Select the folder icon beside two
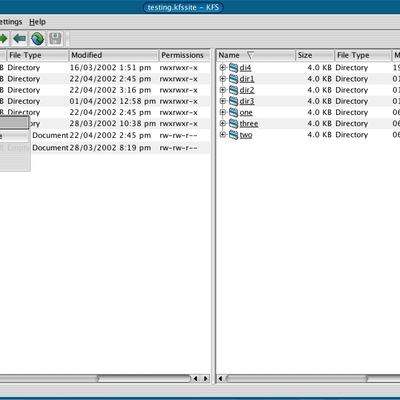 [233, 135]
